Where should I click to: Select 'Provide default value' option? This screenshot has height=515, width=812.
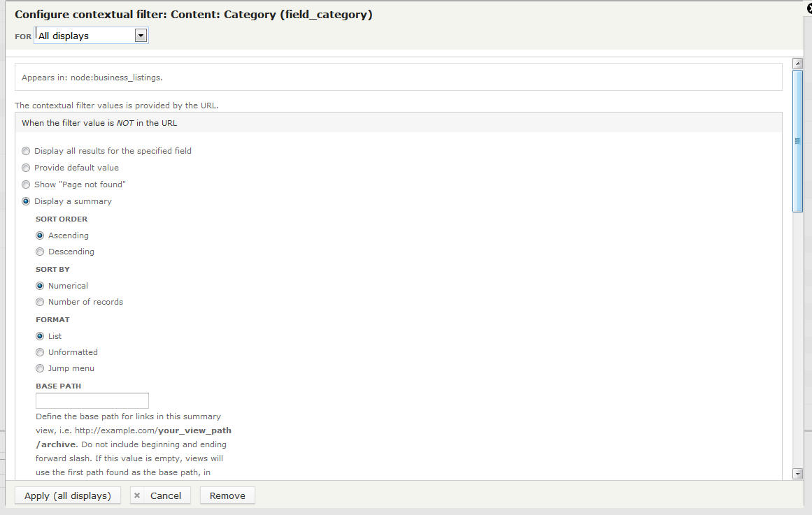26,168
